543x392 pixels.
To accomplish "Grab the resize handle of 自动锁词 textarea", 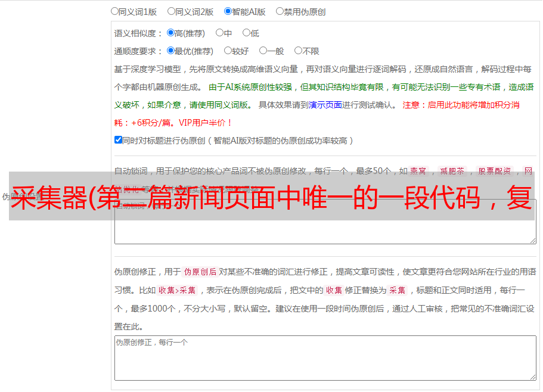I will tap(533, 241).
